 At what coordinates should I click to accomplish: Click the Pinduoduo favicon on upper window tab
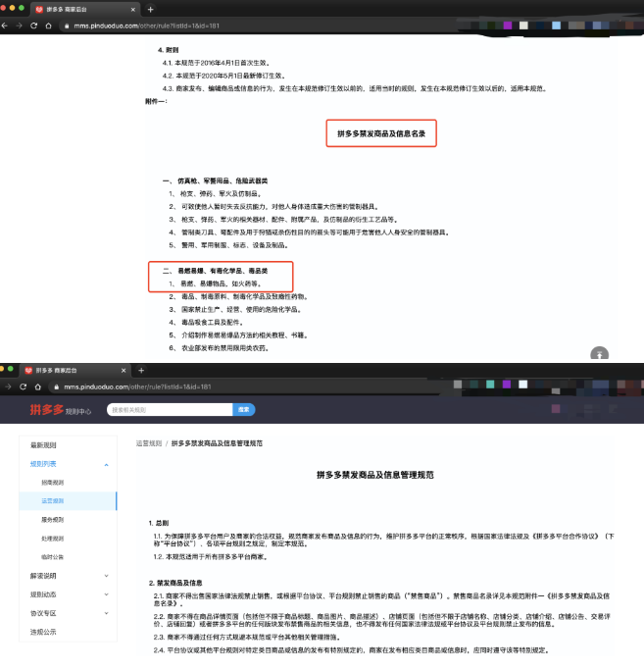point(39,10)
